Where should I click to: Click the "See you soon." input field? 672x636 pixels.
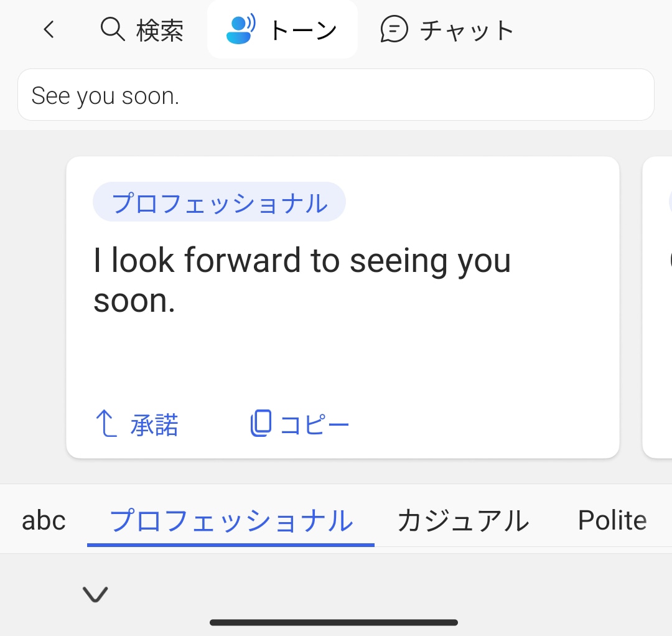(x=336, y=95)
